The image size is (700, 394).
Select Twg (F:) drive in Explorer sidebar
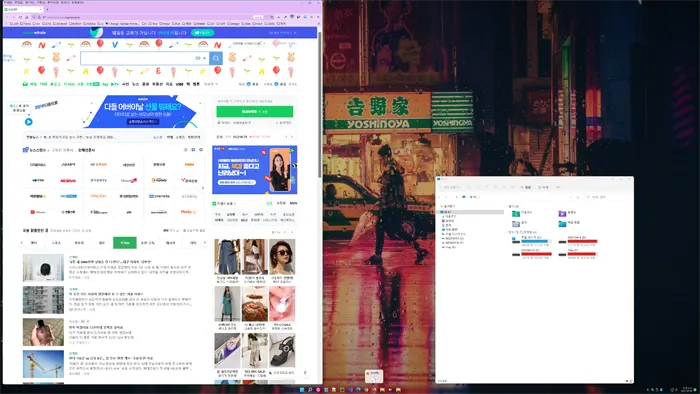click(450, 247)
